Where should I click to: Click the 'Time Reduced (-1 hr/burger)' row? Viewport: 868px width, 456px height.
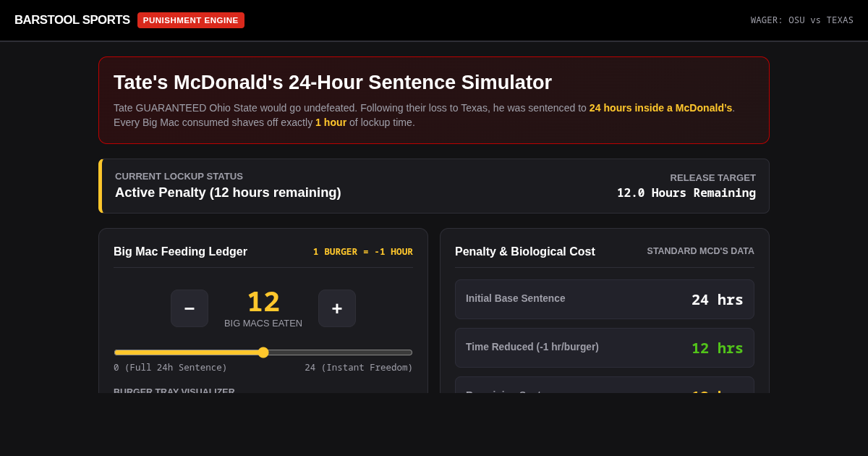605,347
